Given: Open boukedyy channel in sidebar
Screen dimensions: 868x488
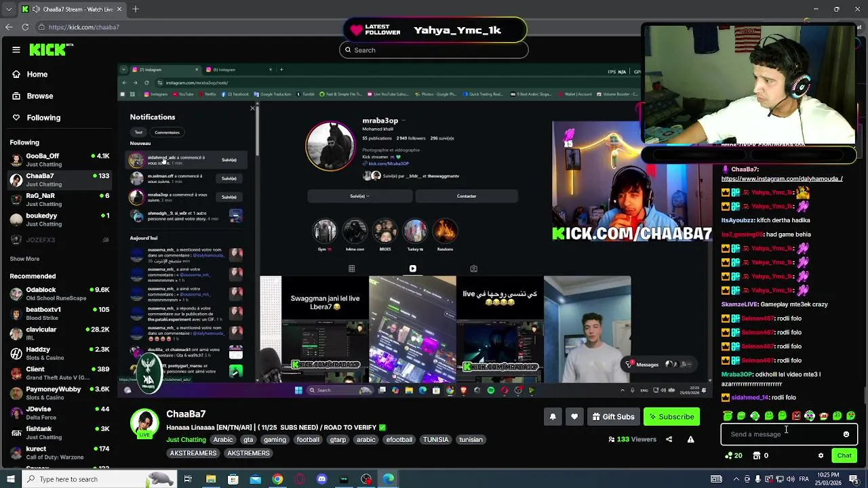Looking at the screenshot, I should coord(58,220).
